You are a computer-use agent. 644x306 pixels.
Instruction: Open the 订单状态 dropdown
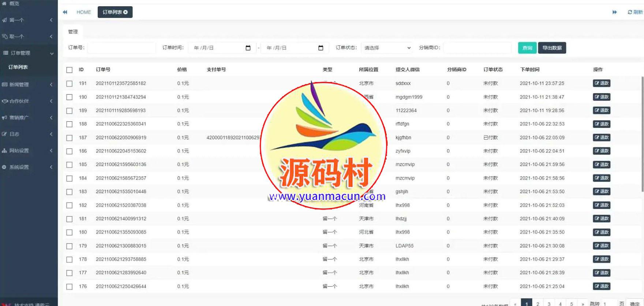pos(387,48)
